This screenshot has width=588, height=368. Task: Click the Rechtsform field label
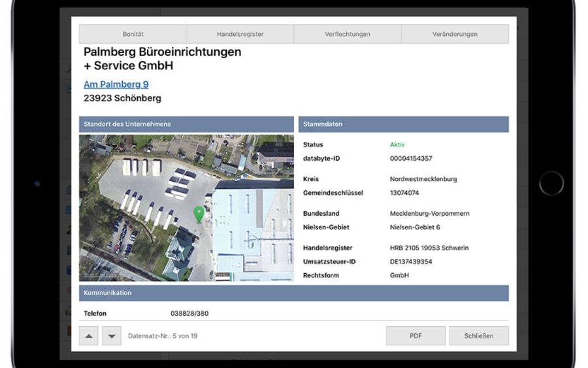[x=321, y=275]
